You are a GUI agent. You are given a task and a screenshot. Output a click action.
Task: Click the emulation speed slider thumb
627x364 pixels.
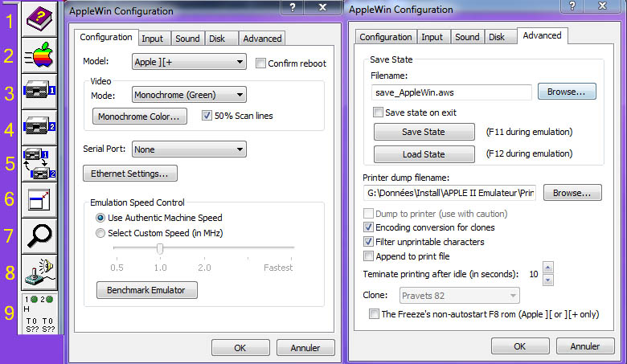160,249
